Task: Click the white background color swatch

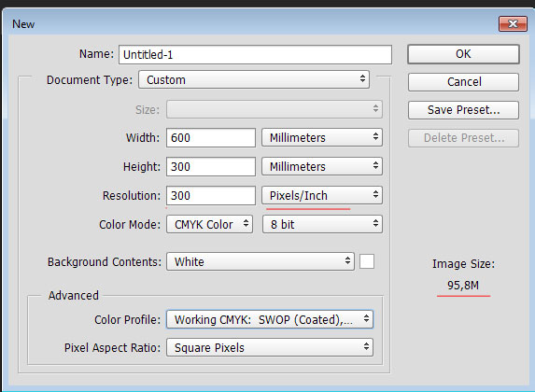Action: point(367,261)
